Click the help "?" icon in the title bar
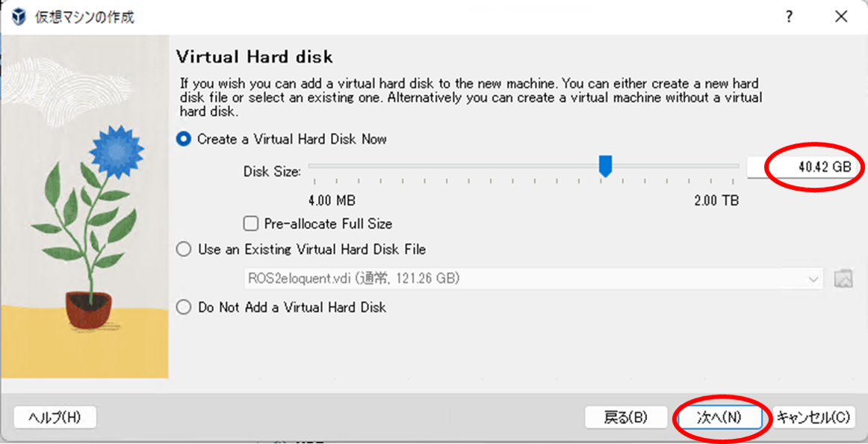Viewport: 868px width, 444px height. coord(789,16)
